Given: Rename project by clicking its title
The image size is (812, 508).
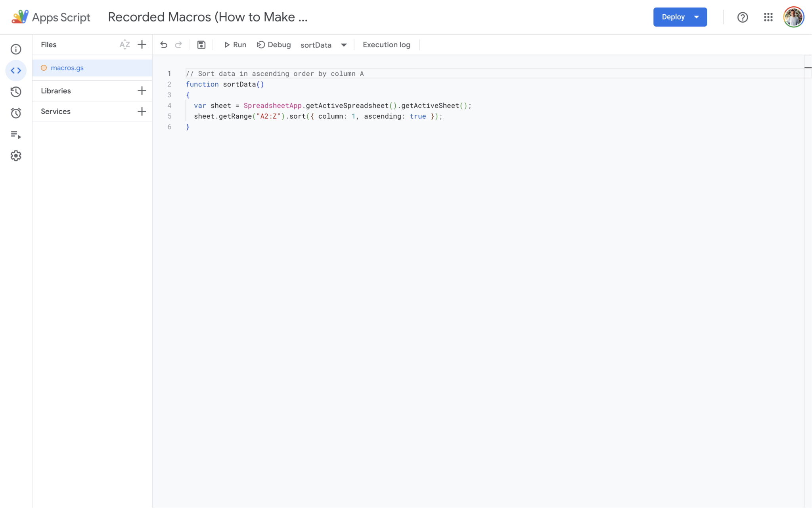Looking at the screenshot, I should click(x=207, y=17).
